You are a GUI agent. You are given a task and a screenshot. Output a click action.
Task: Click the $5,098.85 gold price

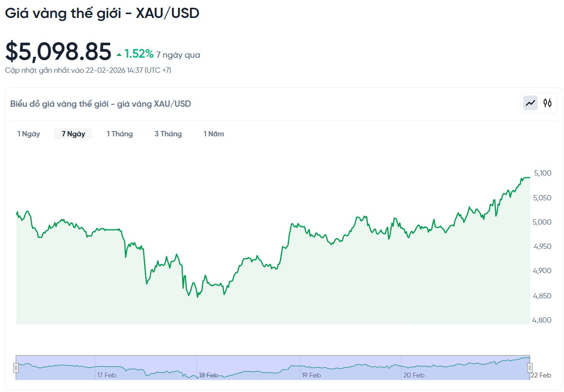point(58,51)
